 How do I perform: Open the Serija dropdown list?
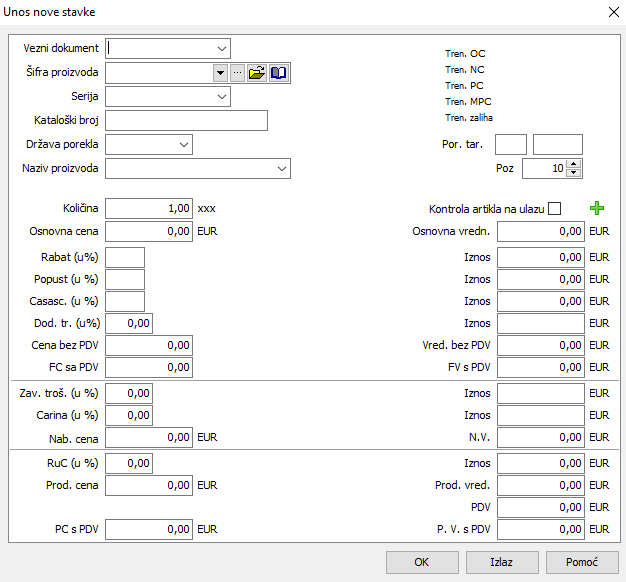pos(221,97)
